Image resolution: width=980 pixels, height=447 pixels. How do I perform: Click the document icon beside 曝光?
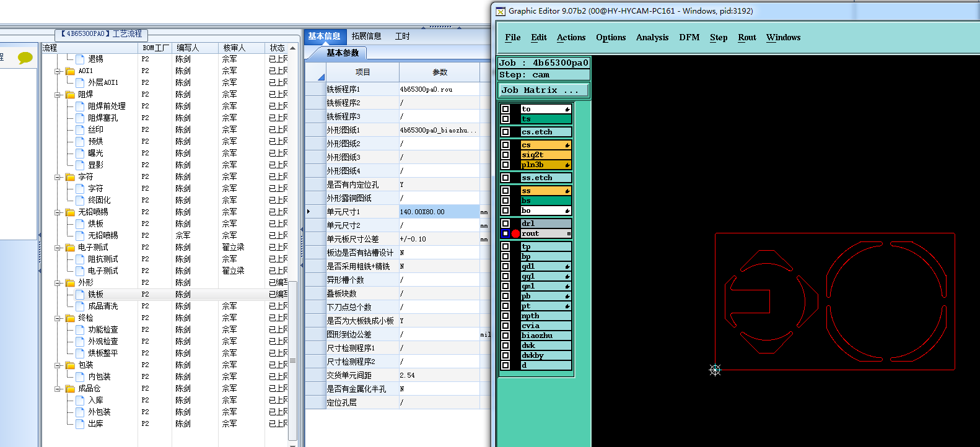[x=80, y=154]
